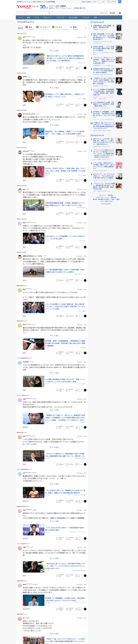Screen dimensions: 138x644
Task: Click うーん icon on GP01's comment
Action: coord(77,105)
